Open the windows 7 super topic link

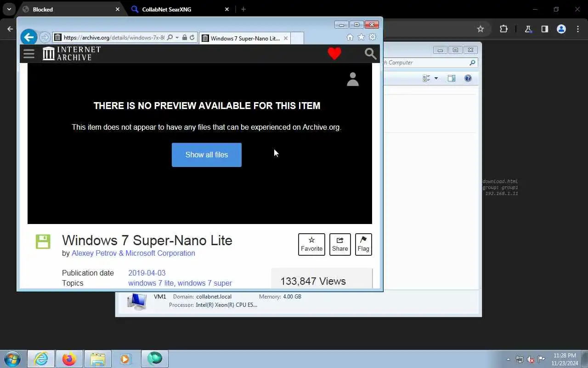pyautogui.click(x=205, y=283)
